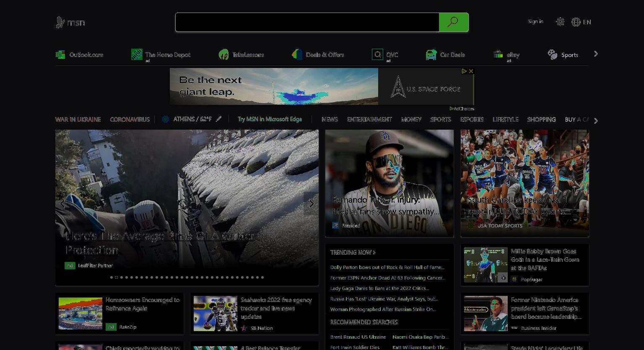Screen dimensions: 644x350
Task: Click the Sign in link
Action: (535, 21)
